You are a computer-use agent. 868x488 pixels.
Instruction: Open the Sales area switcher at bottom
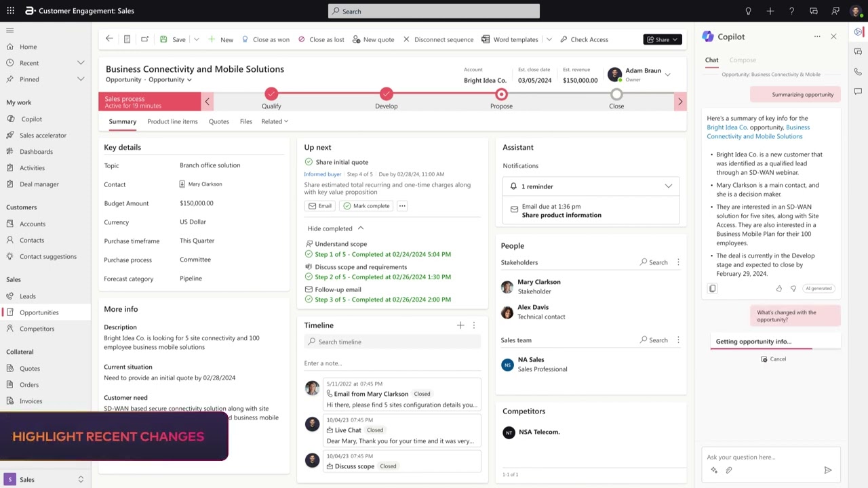coord(45,479)
